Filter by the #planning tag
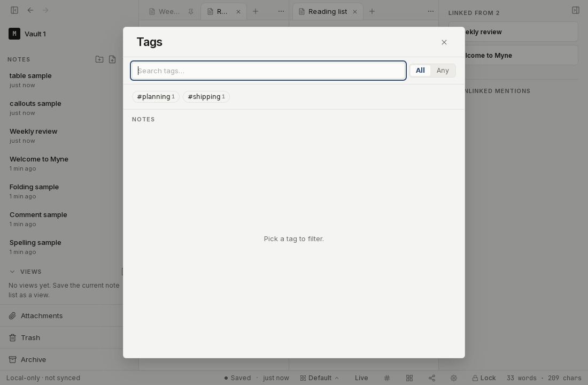 pyautogui.click(x=156, y=96)
